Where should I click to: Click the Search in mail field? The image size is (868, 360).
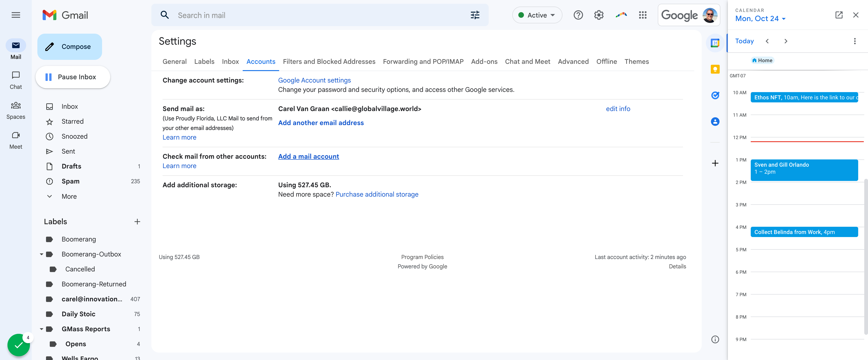tap(320, 15)
